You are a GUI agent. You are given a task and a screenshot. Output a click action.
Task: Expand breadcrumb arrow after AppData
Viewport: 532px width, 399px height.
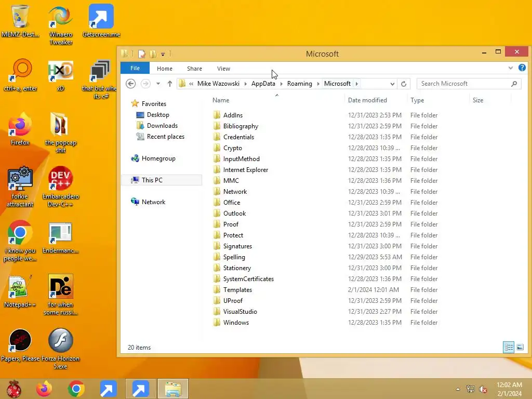(x=281, y=84)
